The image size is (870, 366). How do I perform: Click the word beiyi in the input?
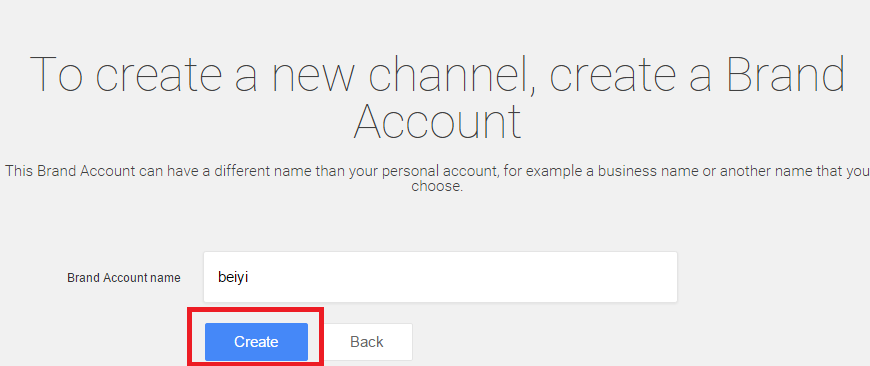tap(233, 277)
